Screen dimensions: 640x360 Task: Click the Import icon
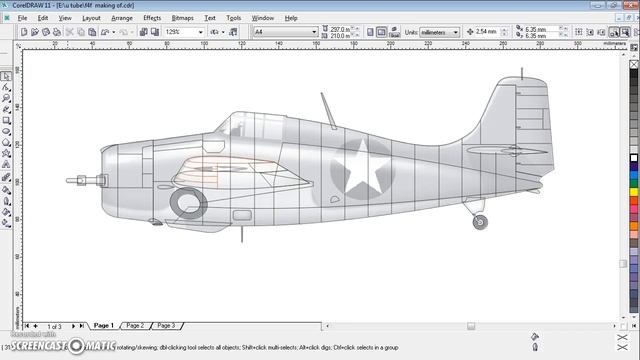(x=144, y=32)
